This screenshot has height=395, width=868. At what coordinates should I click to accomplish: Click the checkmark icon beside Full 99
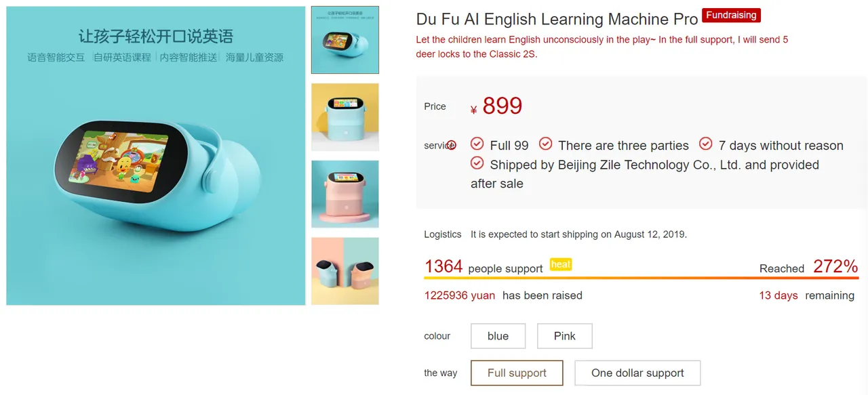point(477,144)
